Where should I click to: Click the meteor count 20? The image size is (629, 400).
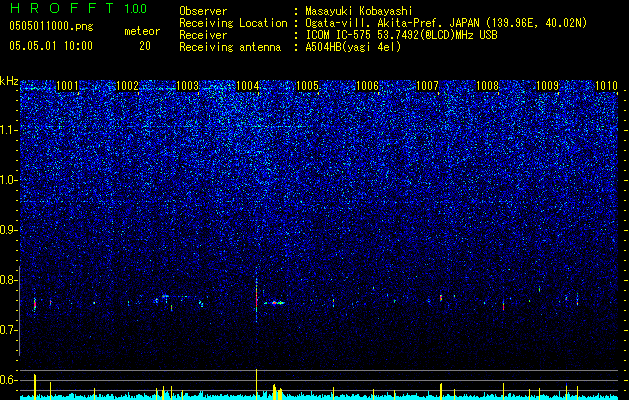(145, 46)
